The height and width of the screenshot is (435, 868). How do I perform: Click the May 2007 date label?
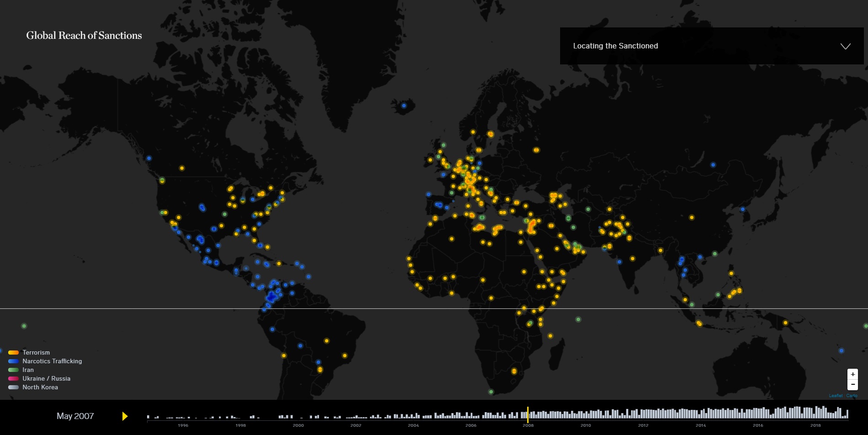[x=75, y=416]
